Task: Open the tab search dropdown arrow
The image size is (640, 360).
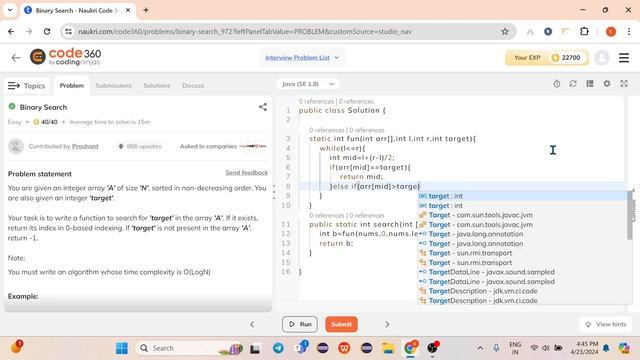Action: point(10,10)
